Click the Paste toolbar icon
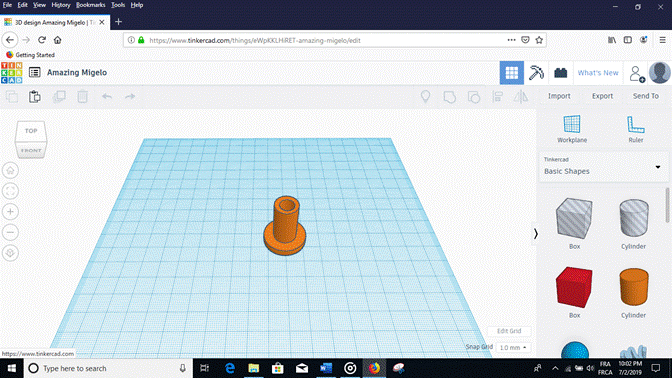 pyautogui.click(x=35, y=97)
